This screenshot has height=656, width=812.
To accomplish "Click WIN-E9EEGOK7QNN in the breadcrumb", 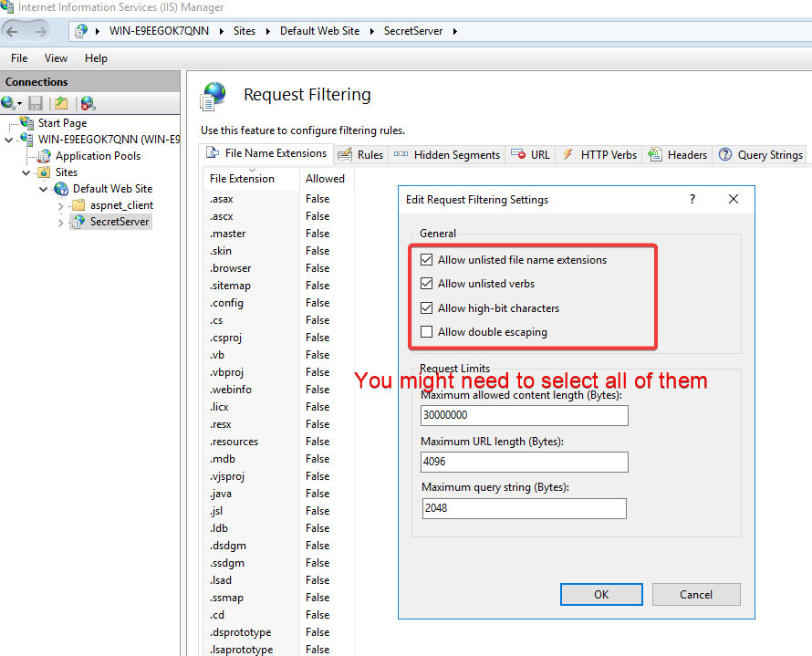I will (159, 31).
